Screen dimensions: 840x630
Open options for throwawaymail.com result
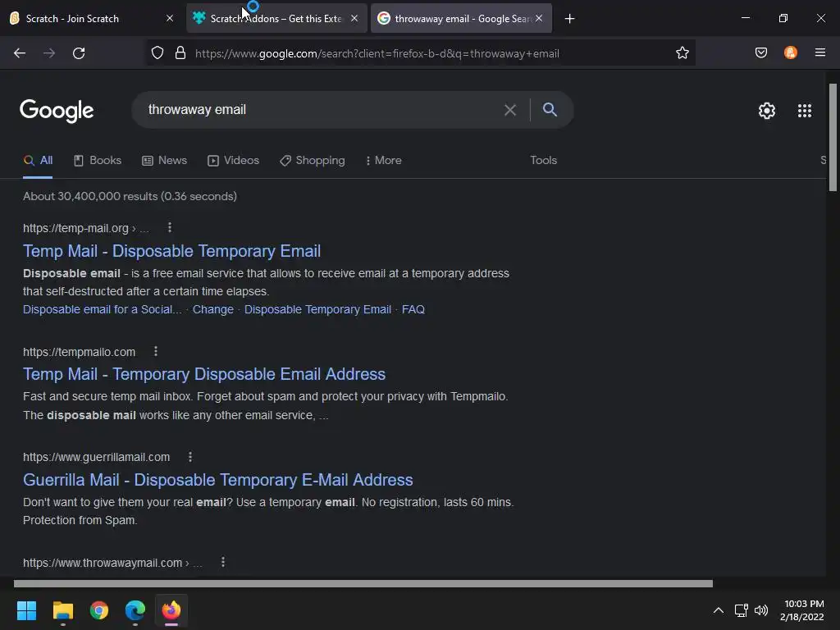click(x=223, y=562)
